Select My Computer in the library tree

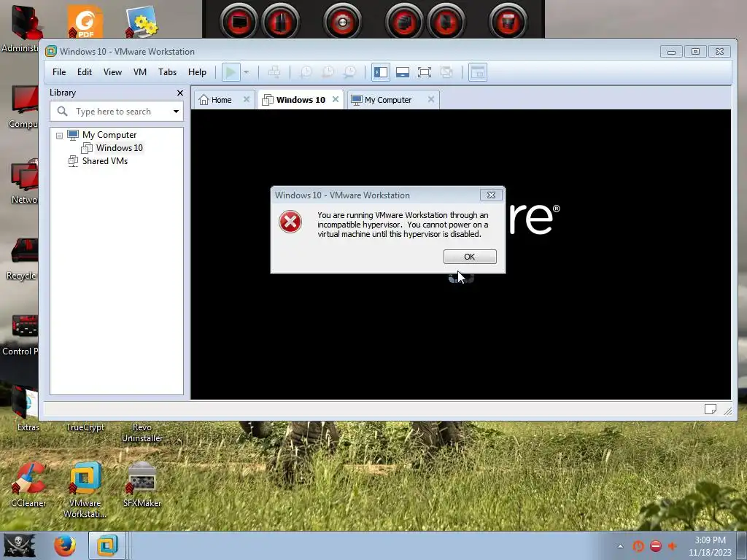[109, 135]
